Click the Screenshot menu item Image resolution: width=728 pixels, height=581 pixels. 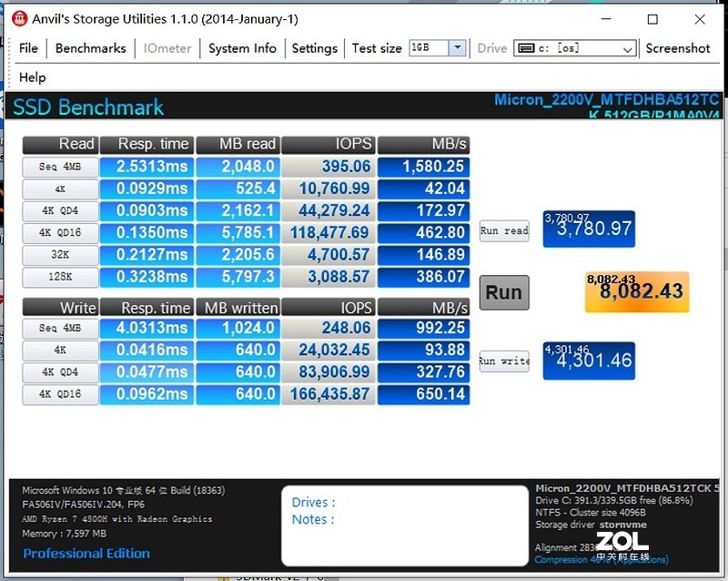[677, 48]
